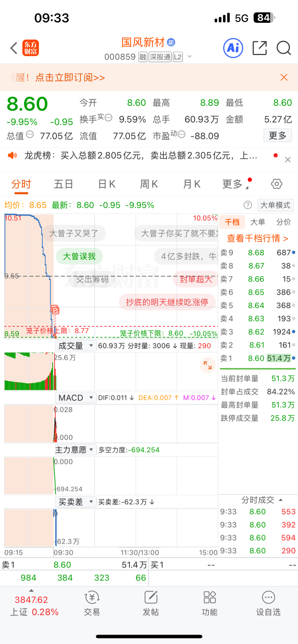Tap the 上证 3847.62 index ticker
Image resolution: width=298 pixels, height=644 pixels.
click(x=34, y=606)
